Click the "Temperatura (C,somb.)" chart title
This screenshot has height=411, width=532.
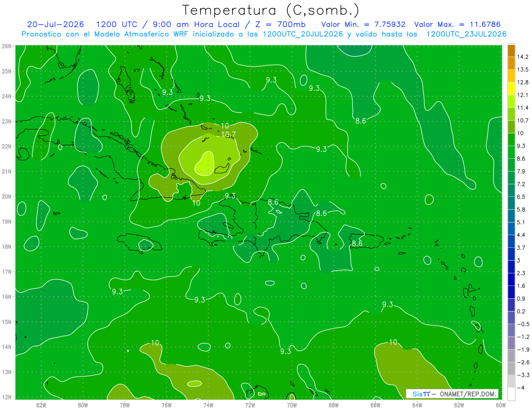click(270, 10)
